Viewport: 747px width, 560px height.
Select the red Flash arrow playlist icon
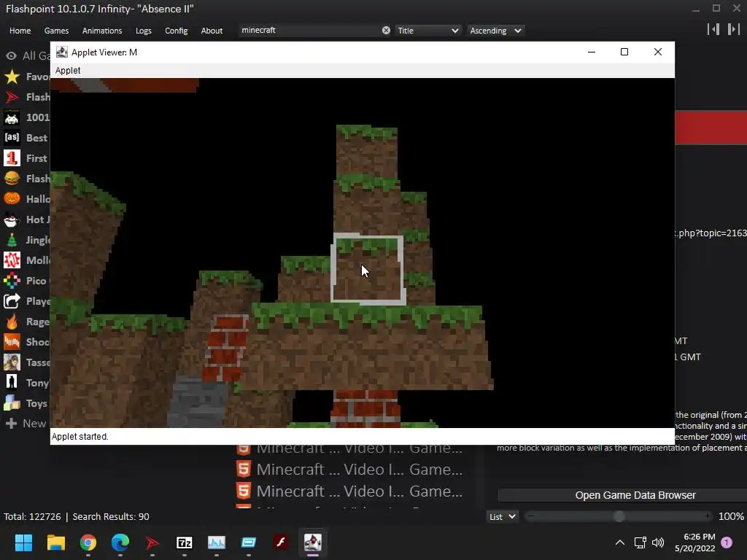12,97
